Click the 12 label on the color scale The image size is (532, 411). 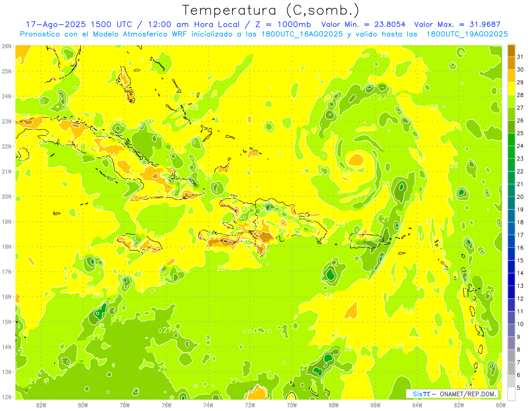click(520, 298)
